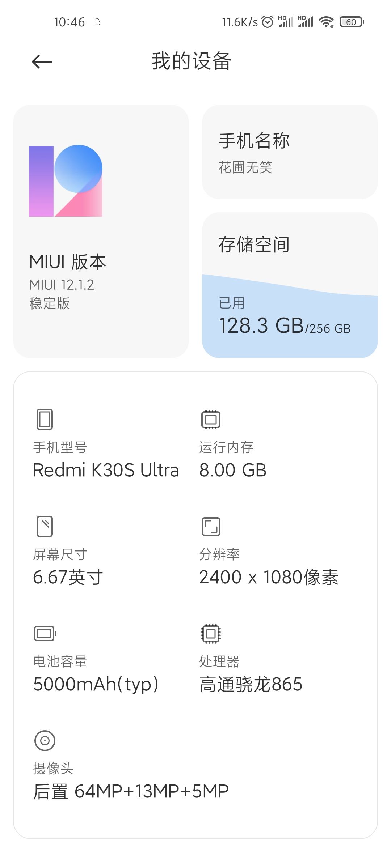Open the 手机名称 card
391x868 pixels.
[290, 152]
